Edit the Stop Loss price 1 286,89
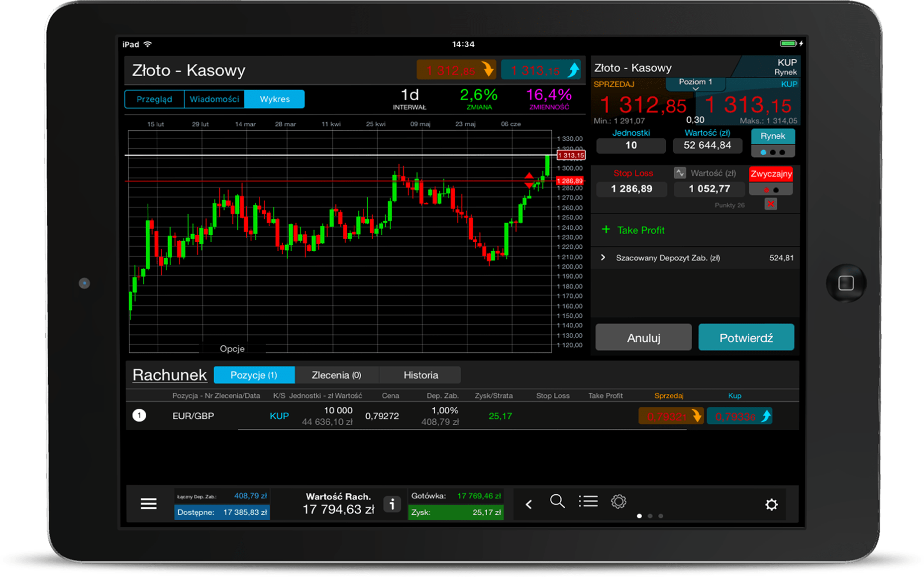This screenshot has height=577, width=924. 631,189
